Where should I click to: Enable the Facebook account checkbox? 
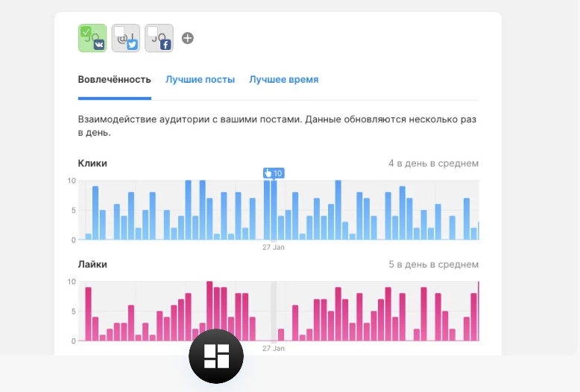(x=152, y=32)
